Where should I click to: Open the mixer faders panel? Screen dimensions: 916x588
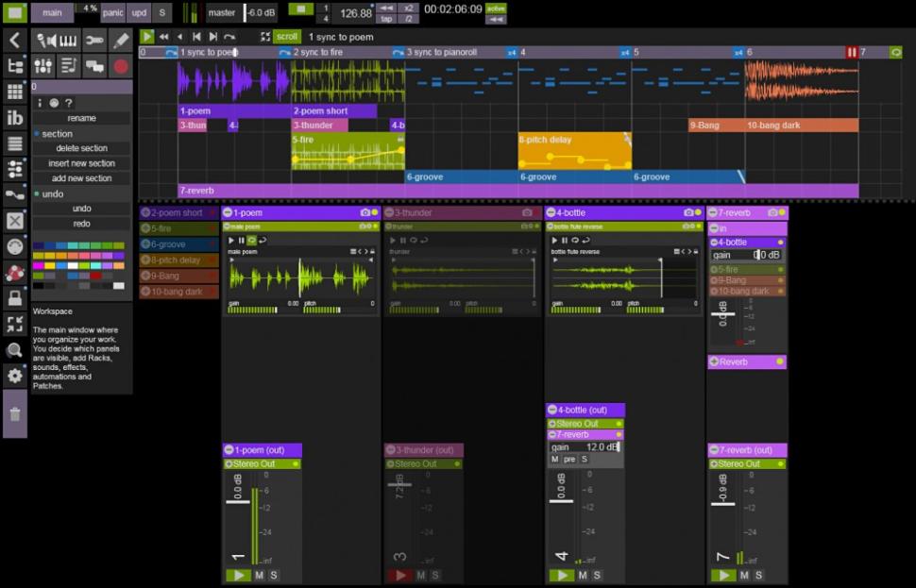pyautogui.click(x=43, y=66)
